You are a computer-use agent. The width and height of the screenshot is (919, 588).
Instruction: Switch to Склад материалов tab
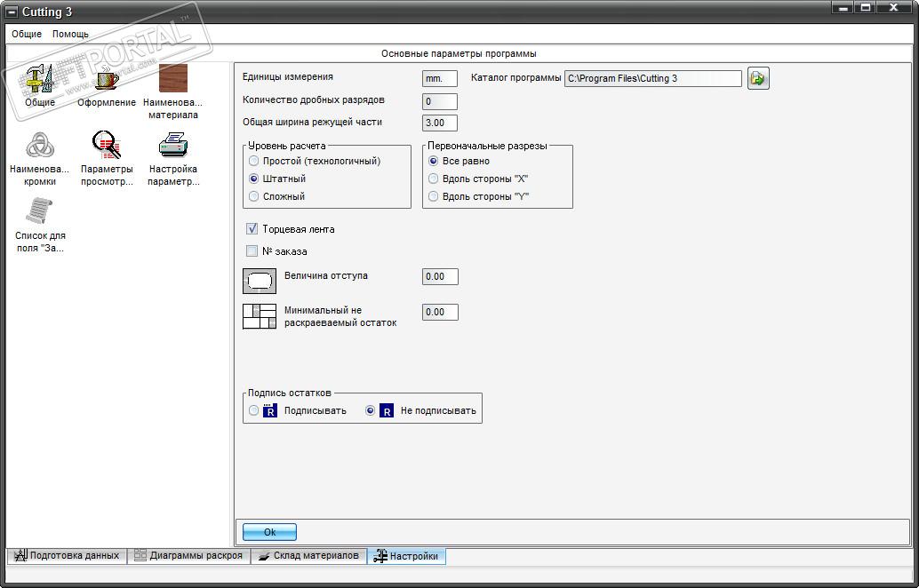(309, 556)
